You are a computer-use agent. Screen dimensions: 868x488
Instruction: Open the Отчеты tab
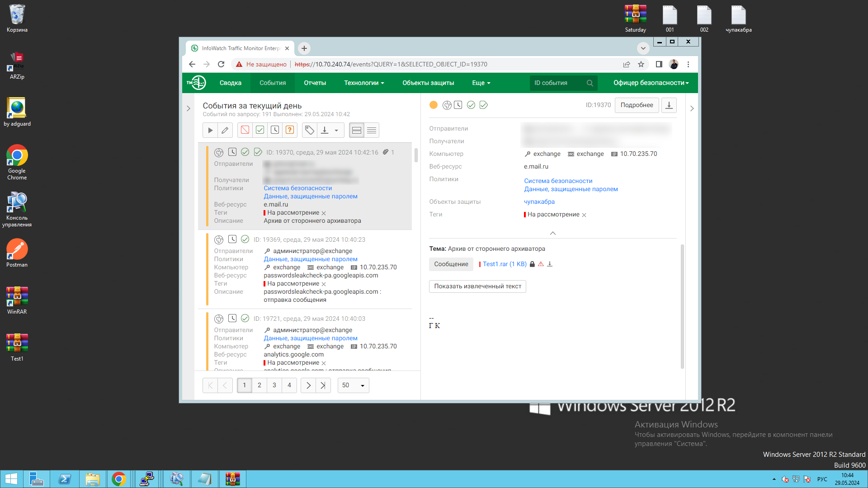click(315, 83)
